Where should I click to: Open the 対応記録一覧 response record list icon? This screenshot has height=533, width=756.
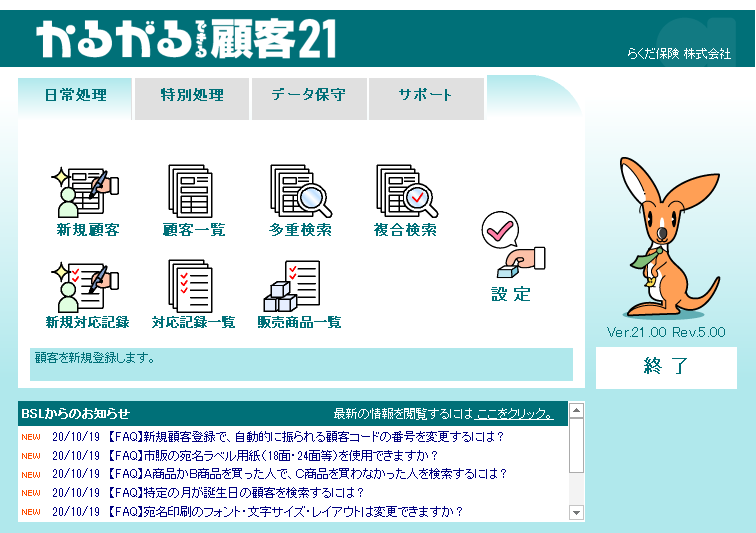coord(193,295)
